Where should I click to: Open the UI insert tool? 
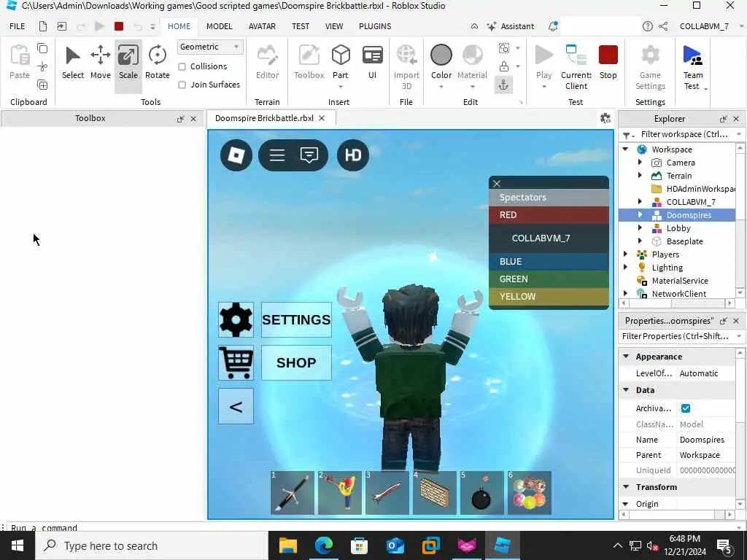coord(372,62)
